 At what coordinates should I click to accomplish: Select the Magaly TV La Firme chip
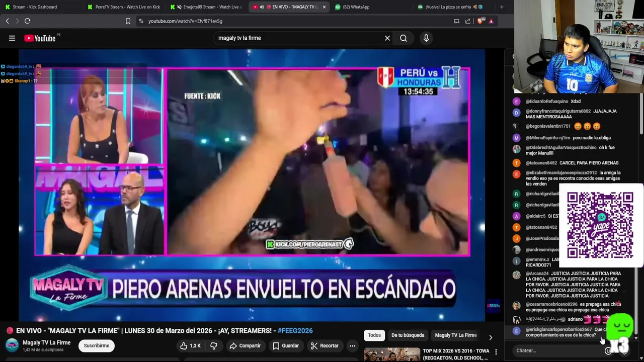(456, 335)
